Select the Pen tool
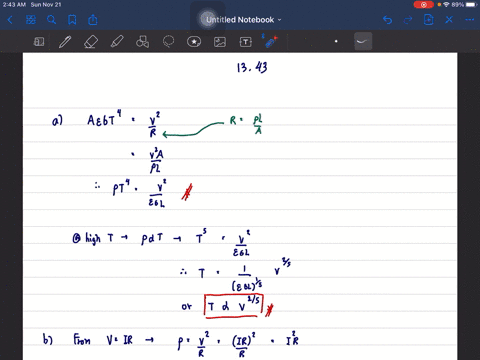 click(x=65, y=42)
